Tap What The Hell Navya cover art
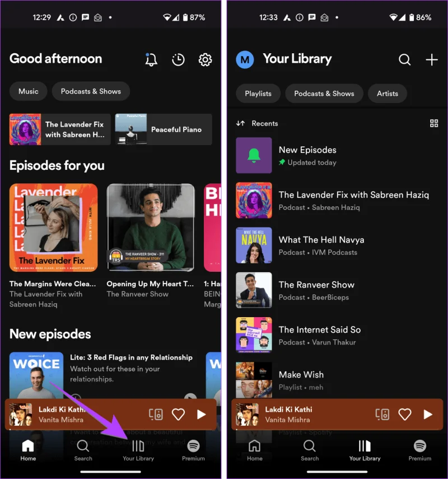 [254, 245]
